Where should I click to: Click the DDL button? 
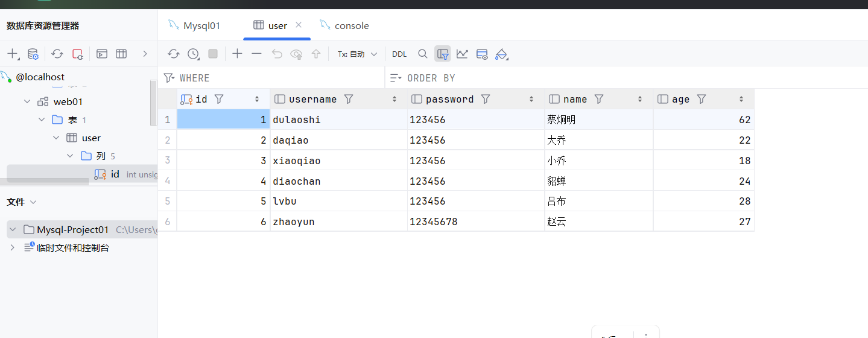[x=399, y=54]
